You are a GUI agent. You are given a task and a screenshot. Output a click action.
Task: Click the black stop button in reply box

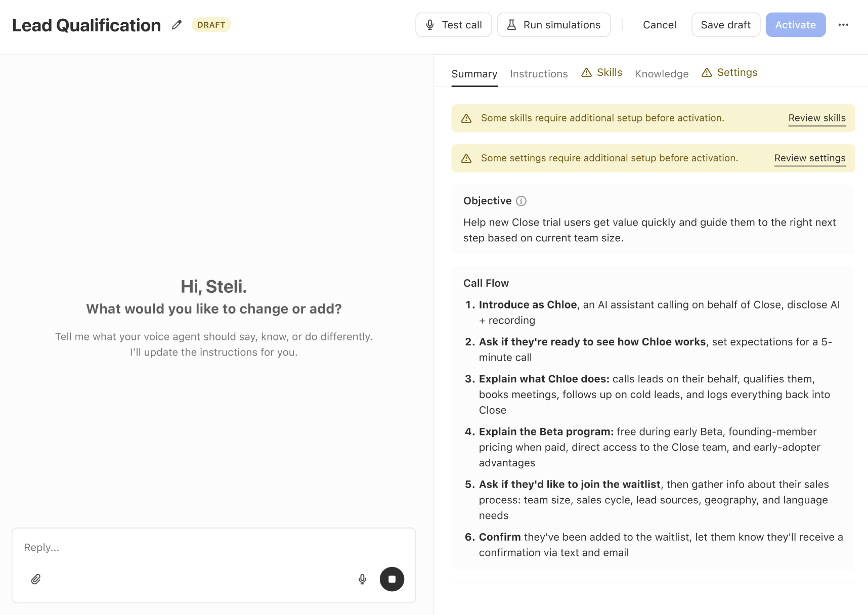click(392, 579)
